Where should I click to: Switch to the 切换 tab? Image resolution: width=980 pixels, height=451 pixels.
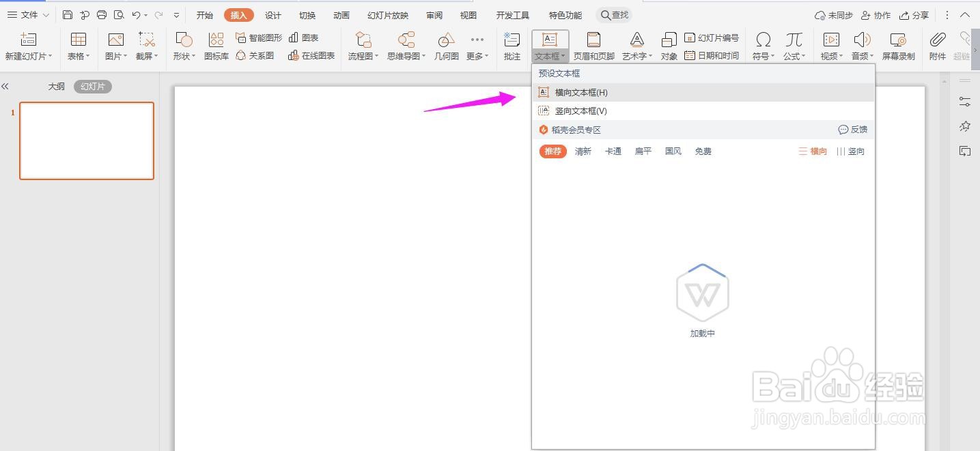tap(307, 15)
